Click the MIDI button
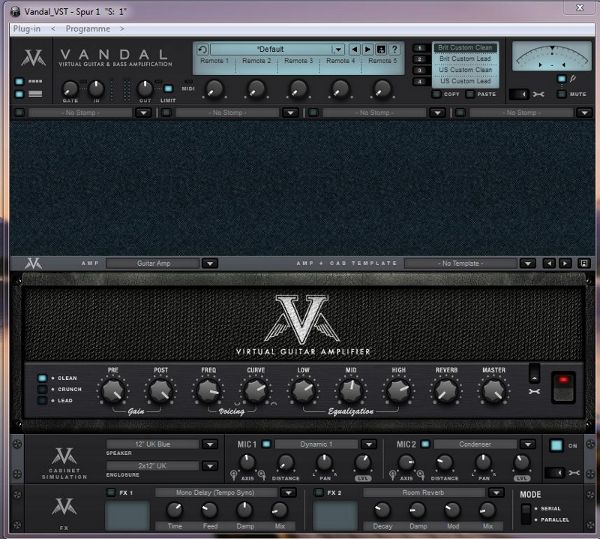This screenshot has width=600, height=539. (188, 88)
